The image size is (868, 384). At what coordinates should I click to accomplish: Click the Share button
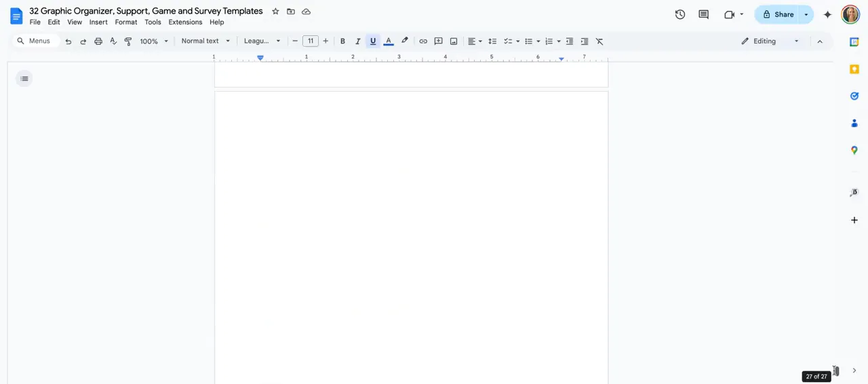pyautogui.click(x=778, y=14)
